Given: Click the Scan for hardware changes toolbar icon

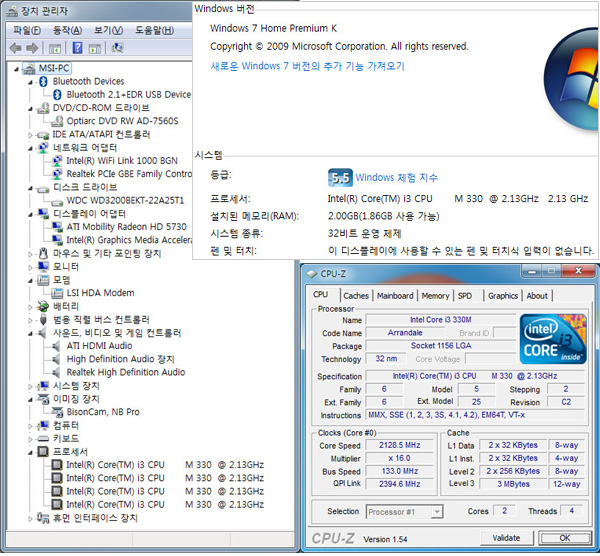Looking at the screenshot, I should [x=117, y=48].
